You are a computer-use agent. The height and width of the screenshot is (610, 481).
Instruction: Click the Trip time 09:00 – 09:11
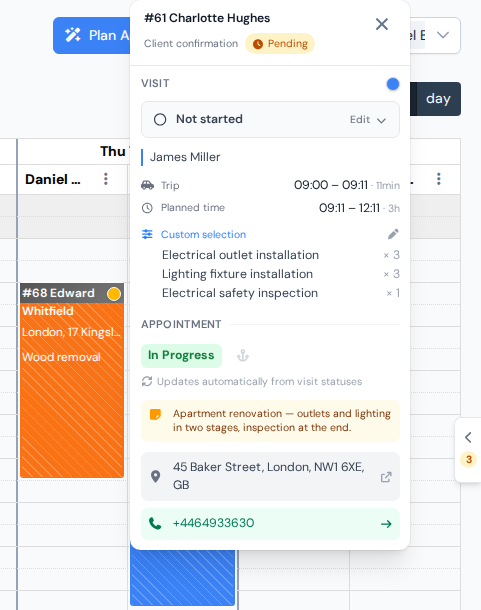(330, 185)
